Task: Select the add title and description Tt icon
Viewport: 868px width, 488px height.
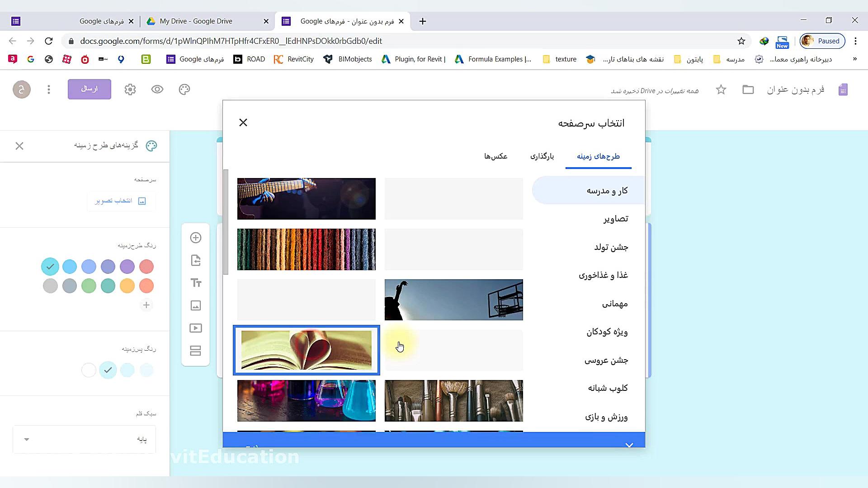Action: coord(195,282)
